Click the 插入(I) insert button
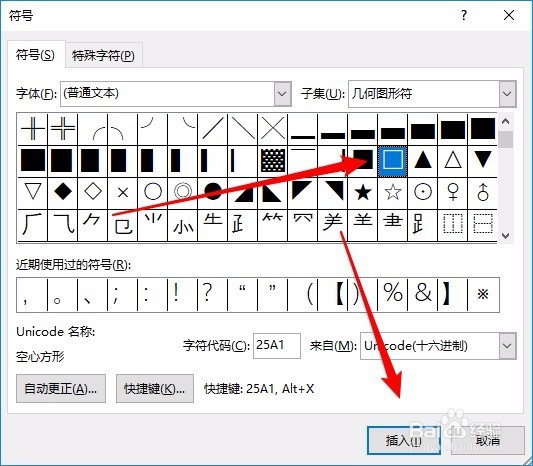The image size is (533, 466). coord(404,441)
